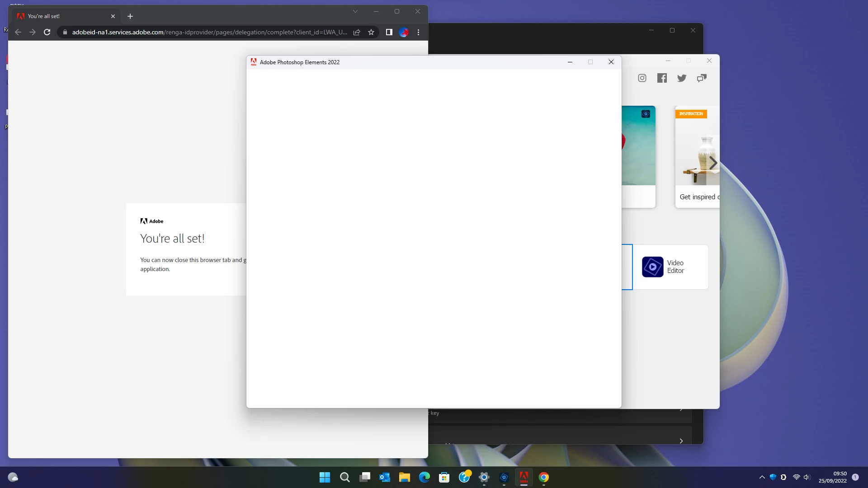The image size is (868, 488).
Task: Click the Chrome address bar URL
Action: click(208, 32)
